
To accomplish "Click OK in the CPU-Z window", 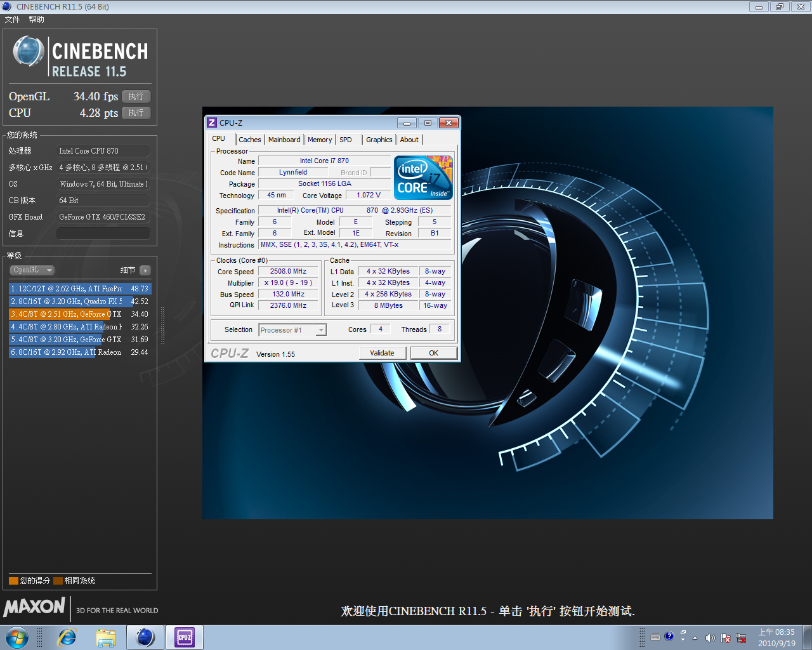I will click(x=434, y=353).
